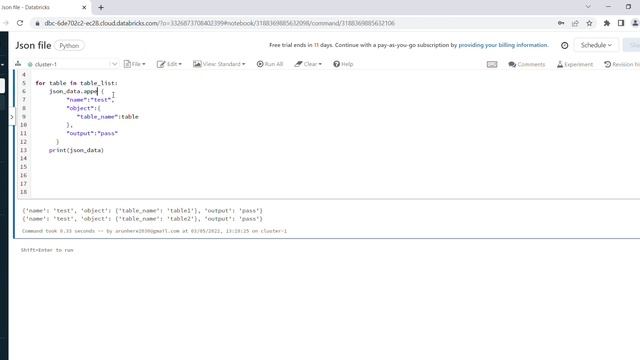
Task: Place cursor on the print(json_data) line
Action: click(76, 150)
